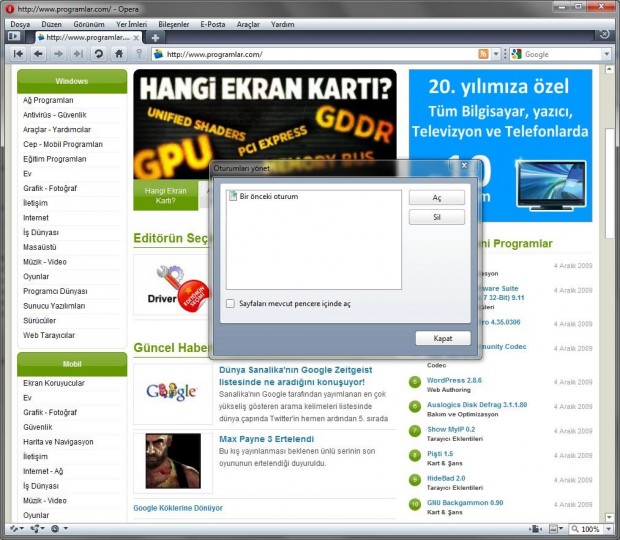Open the E-Posta menu

click(213, 24)
